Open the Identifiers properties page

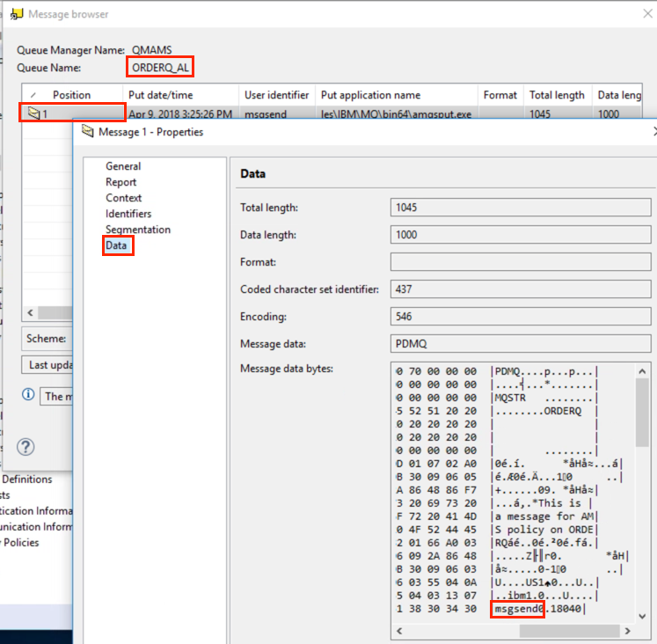(x=128, y=214)
